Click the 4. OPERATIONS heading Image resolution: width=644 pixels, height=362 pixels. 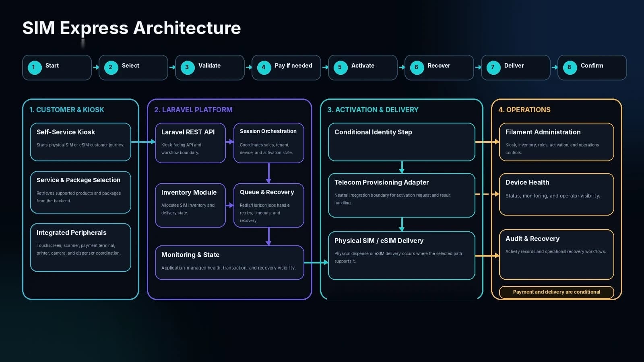pos(524,110)
